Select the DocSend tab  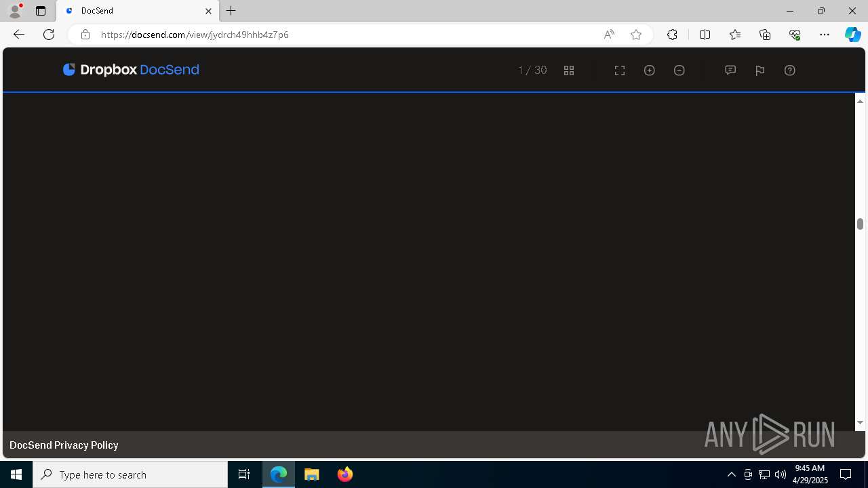point(138,11)
